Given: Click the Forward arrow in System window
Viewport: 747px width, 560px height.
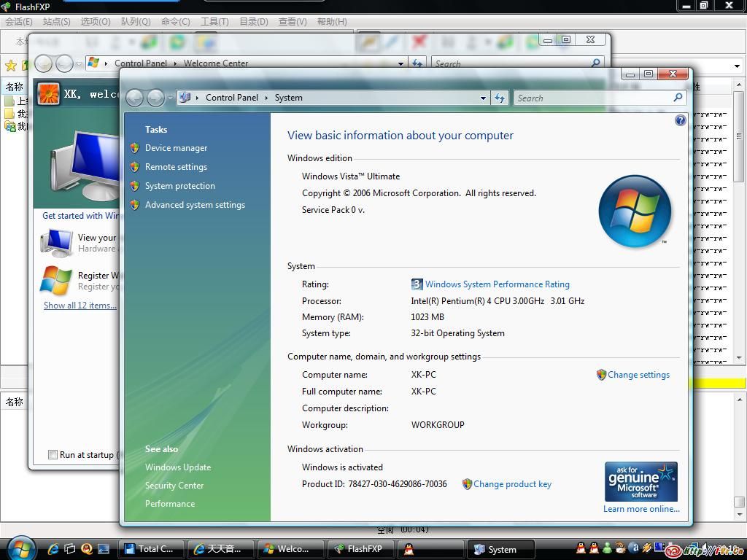Looking at the screenshot, I should (155, 98).
